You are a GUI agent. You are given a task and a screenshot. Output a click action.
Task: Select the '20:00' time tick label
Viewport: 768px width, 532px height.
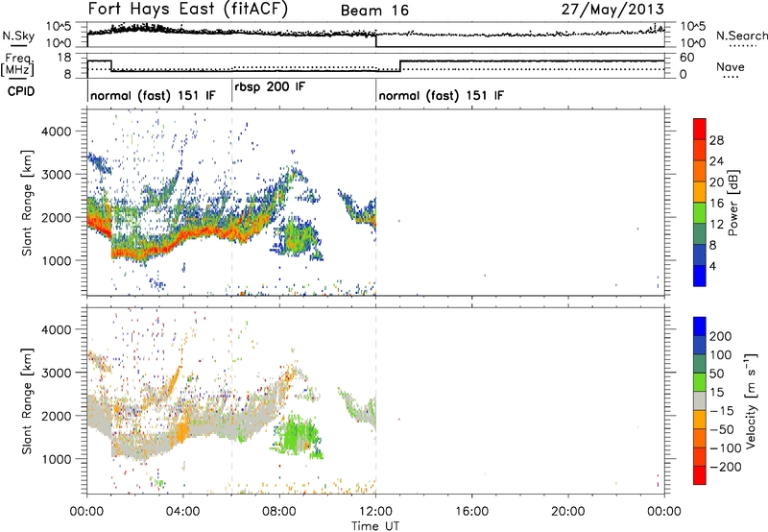pyautogui.click(x=568, y=512)
